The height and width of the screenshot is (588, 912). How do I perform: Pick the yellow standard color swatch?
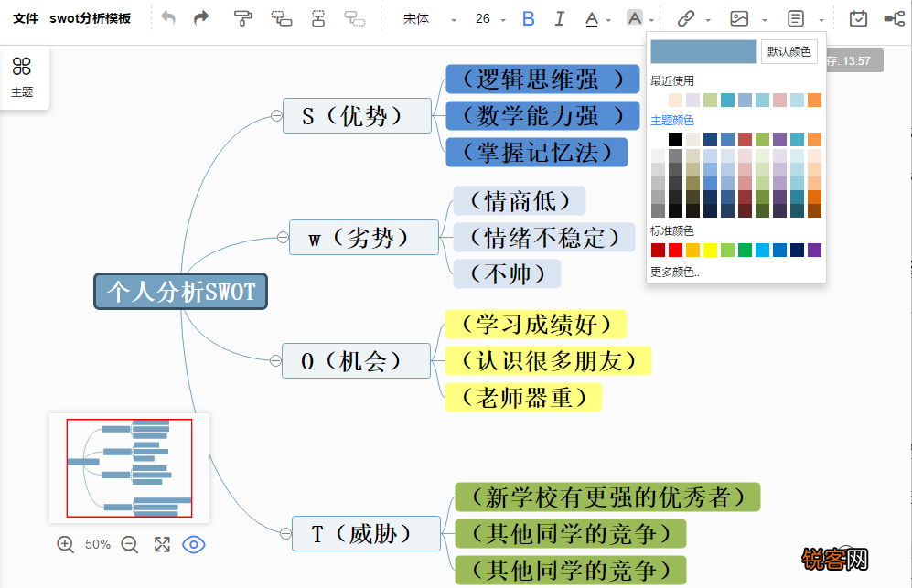coord(710,250)
